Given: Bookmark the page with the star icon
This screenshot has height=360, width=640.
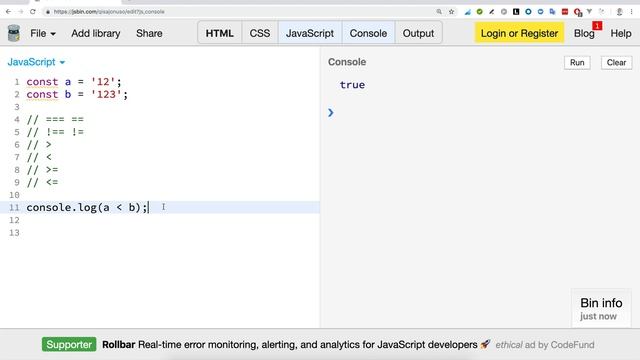Looking at the screenshot, I should (451, 12).
